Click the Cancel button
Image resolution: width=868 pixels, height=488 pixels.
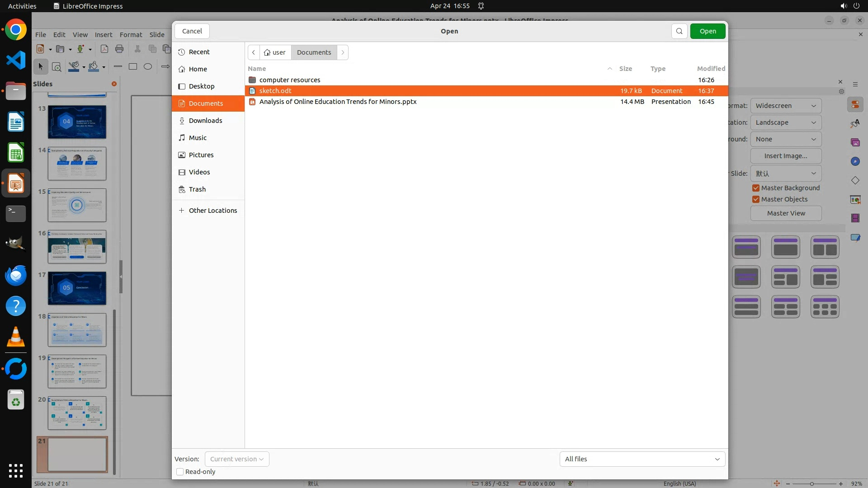coord(192,31)
